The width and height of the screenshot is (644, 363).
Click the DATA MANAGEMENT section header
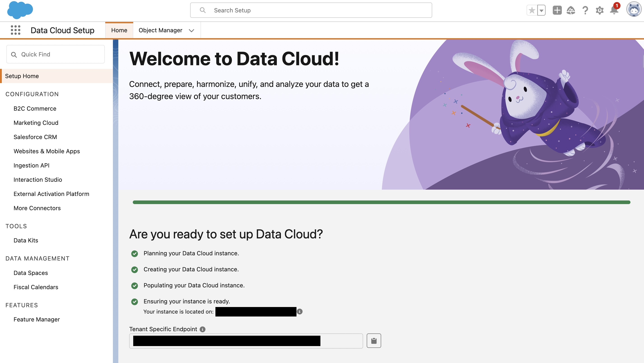(37, 258)
